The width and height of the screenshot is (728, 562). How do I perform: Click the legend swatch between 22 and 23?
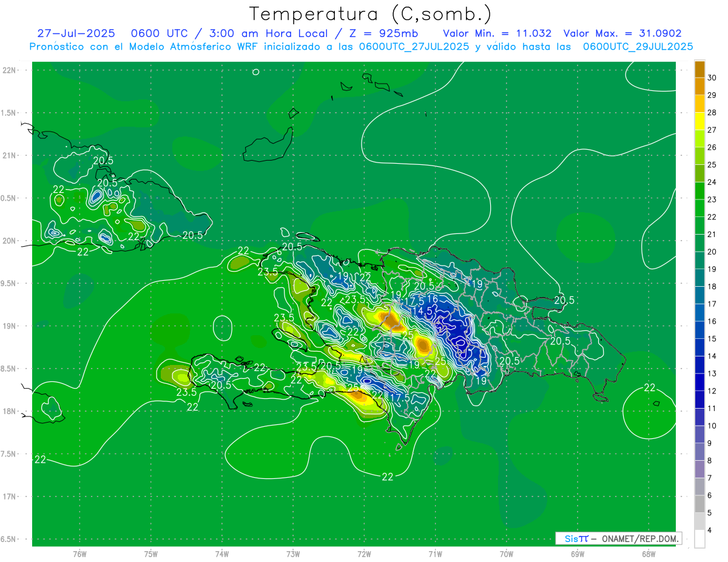(700, 208)
